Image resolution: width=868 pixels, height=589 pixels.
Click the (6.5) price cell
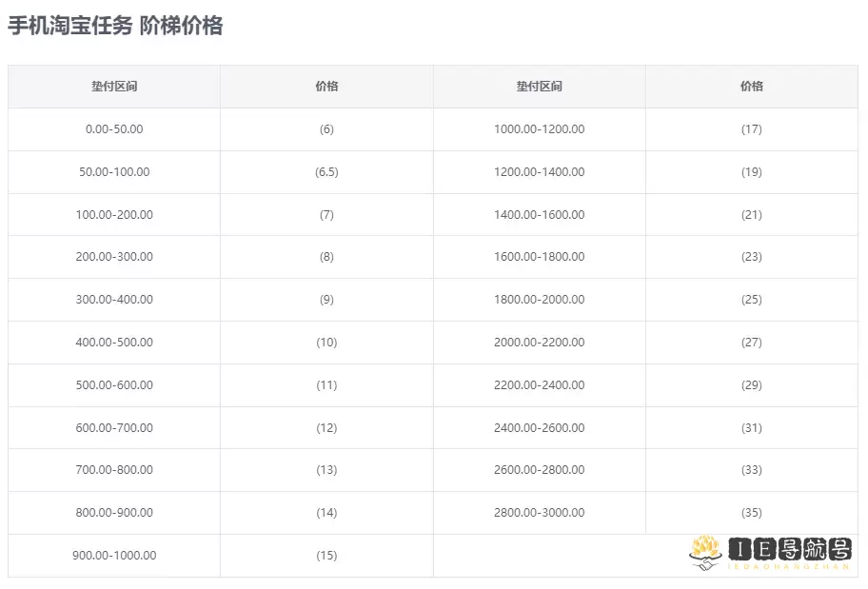[x=326, y=172]
